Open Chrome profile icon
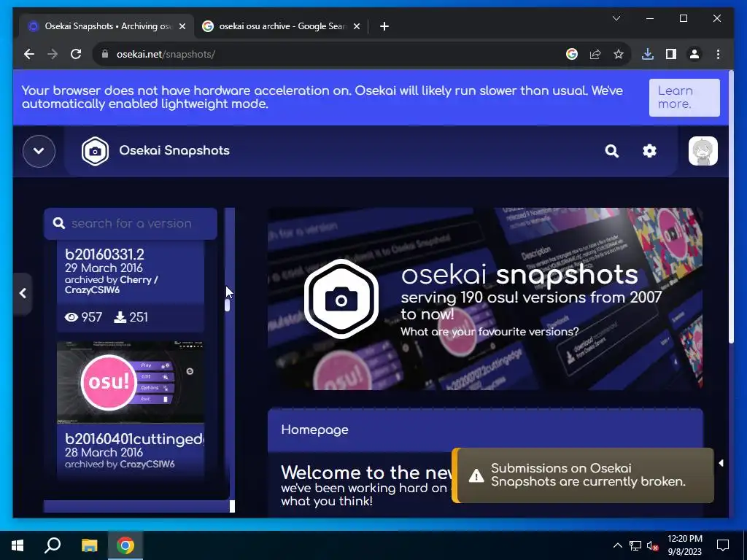 click(x=694, y=54)
